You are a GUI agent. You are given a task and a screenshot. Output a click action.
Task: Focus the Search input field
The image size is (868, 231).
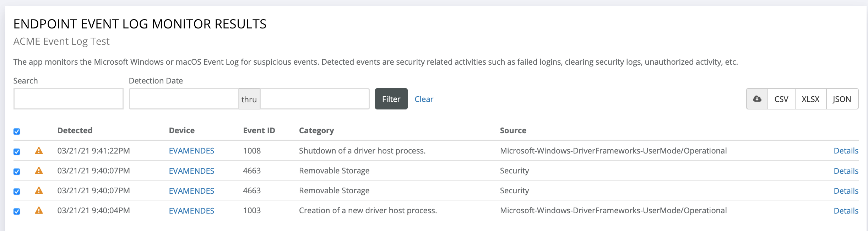click(69, 99)
